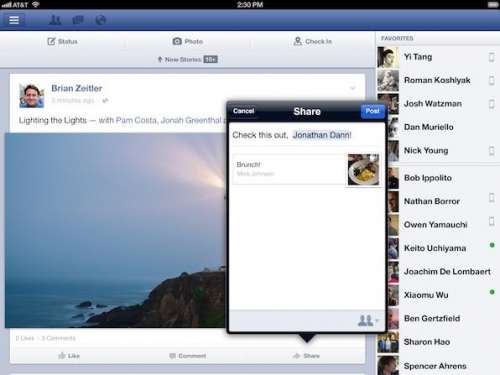500x375 pixels.
Task: Tap the Photo upload button
Action: 188,41
